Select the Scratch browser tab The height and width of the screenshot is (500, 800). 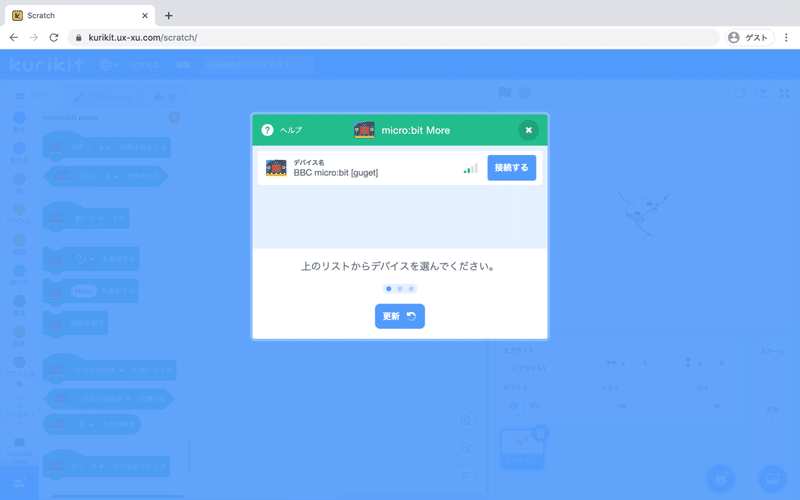80,15
